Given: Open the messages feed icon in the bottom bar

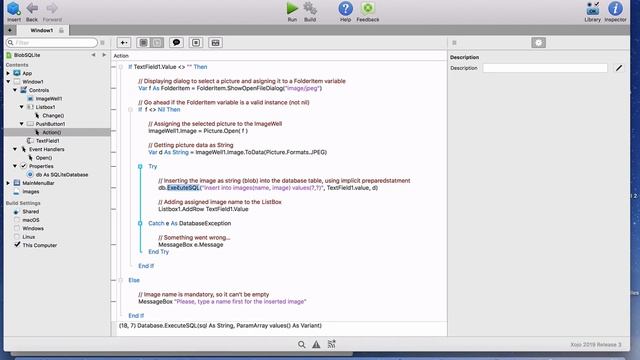Looking at the screenshot, I should click(x=331, y=344).
